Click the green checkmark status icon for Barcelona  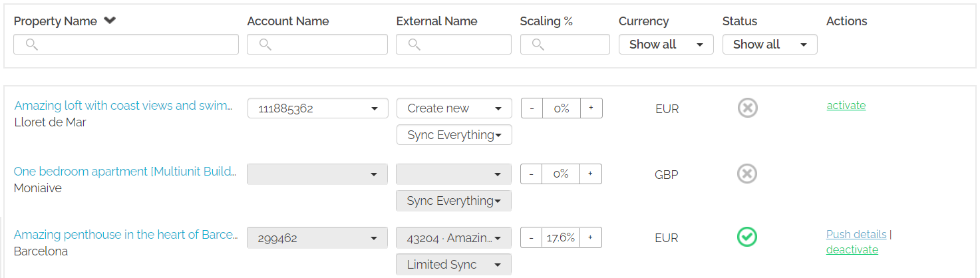(x=747, y=237)
